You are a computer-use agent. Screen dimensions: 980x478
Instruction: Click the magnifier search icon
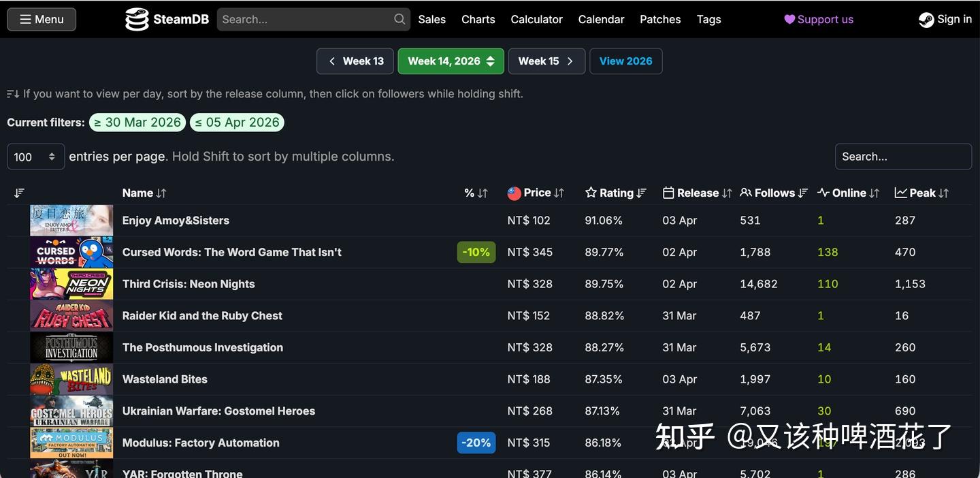click(399, 19)
